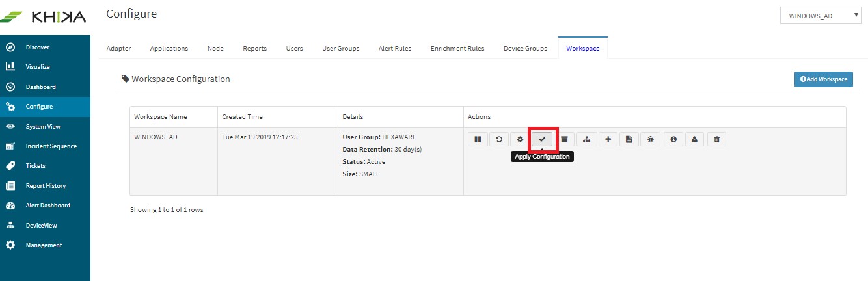Delete the workspace with trash icon
Screen dimensions: 868x281
pos(716,139)
